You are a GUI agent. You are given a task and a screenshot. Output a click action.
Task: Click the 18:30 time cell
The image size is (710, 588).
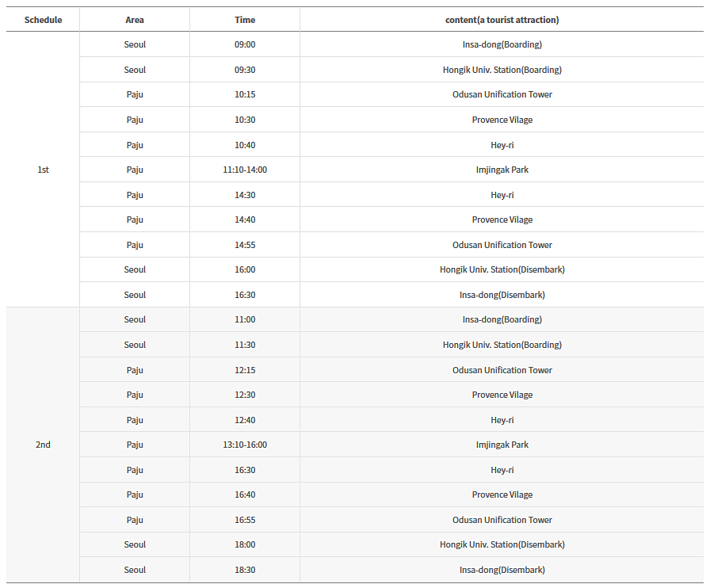[245, 570]
